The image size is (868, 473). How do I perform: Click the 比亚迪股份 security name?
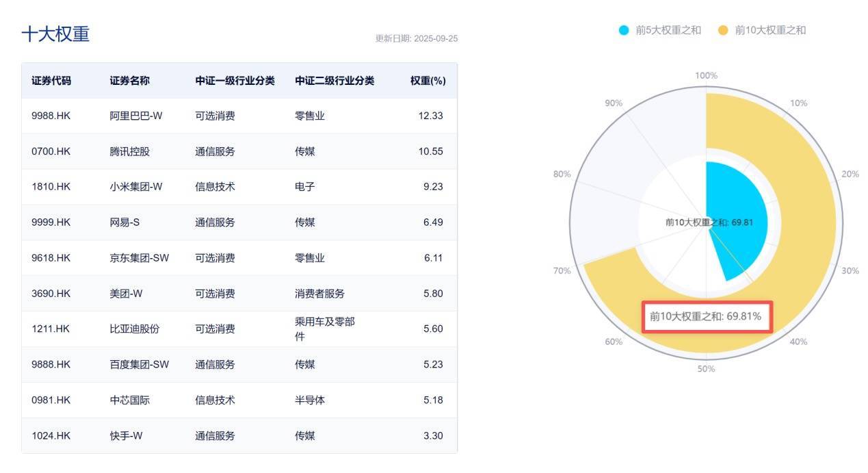point(134,329)
